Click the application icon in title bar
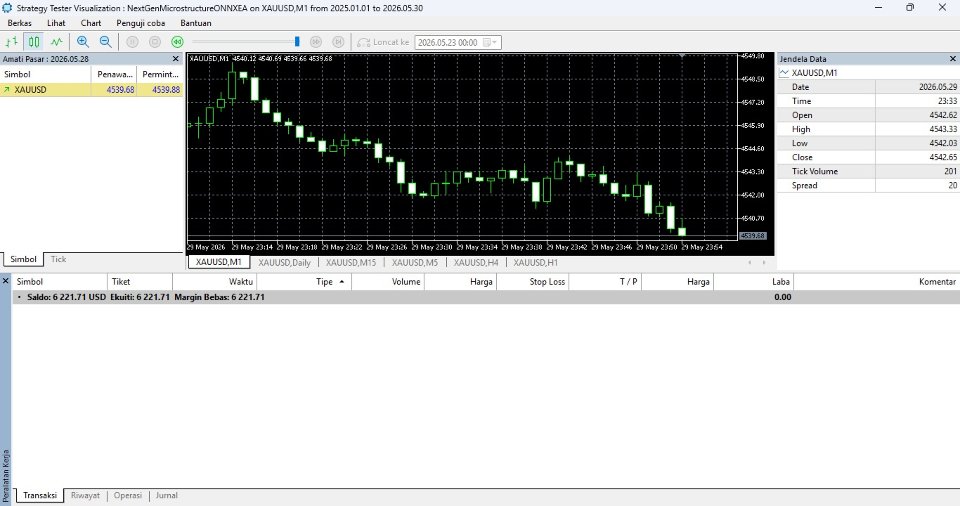This screenshot has height=506, width=960. tap(7, 8)
